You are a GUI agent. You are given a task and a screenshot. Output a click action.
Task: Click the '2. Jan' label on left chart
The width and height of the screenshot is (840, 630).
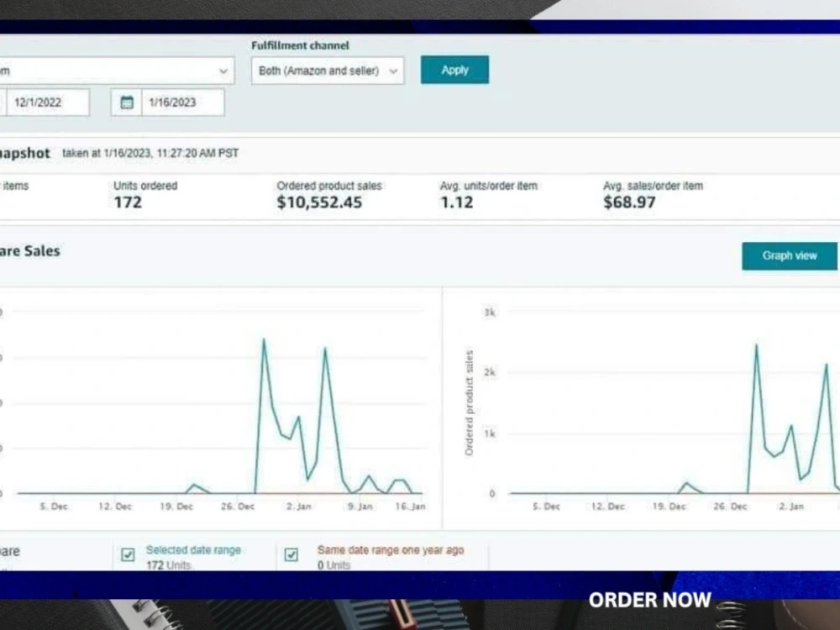click(x=298, y=507)
